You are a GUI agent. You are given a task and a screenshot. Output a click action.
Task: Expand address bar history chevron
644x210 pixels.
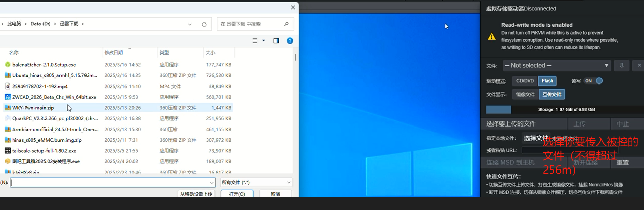[x=190, y=24]
